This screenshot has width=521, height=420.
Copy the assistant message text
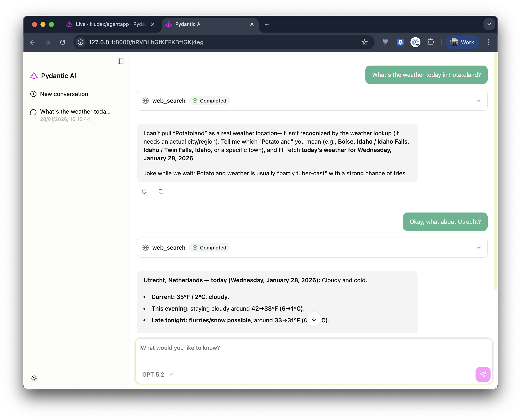click(161, 191)
